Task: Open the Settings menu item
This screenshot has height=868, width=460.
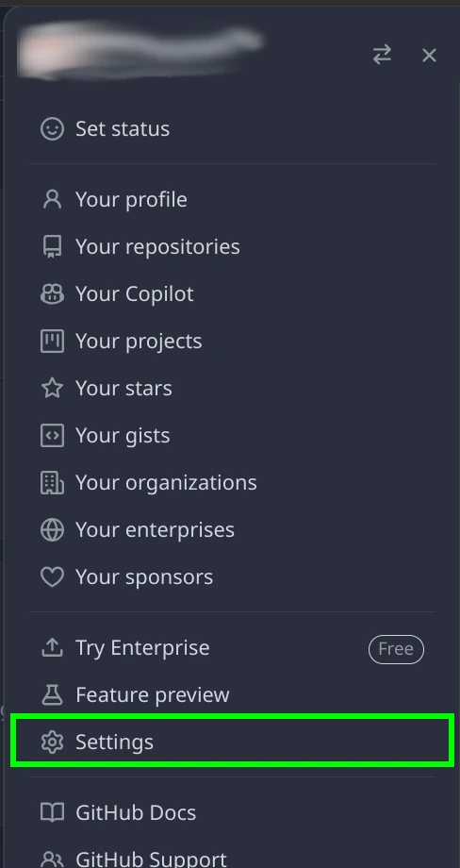Action: (232, 742)
